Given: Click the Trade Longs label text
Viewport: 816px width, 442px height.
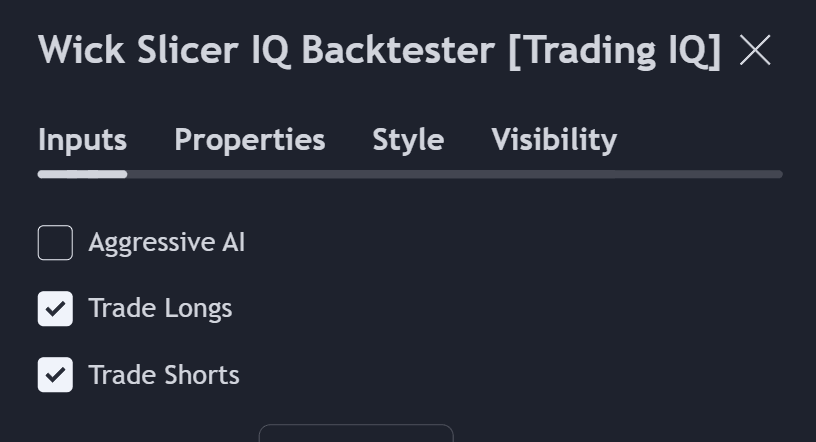Looking at the screenshot, I should pyautogui.click(x=160, y=309).
